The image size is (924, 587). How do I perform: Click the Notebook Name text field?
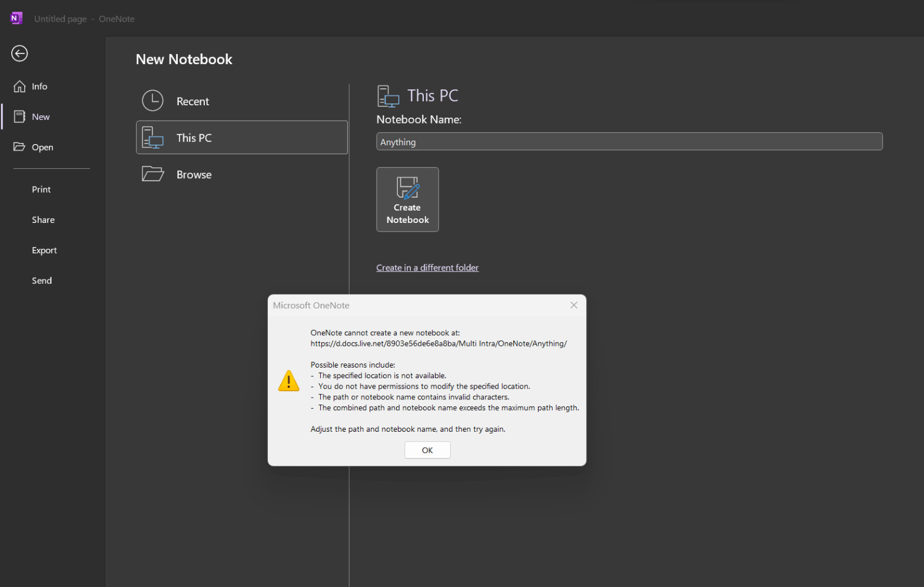coord(629,142)
